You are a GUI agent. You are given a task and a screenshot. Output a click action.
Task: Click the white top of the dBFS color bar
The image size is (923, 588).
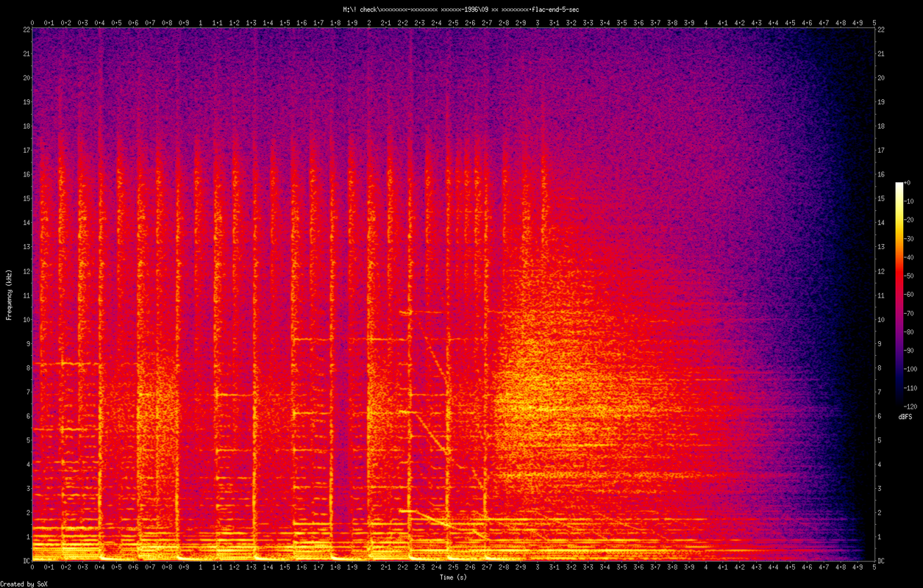(899, 186)
